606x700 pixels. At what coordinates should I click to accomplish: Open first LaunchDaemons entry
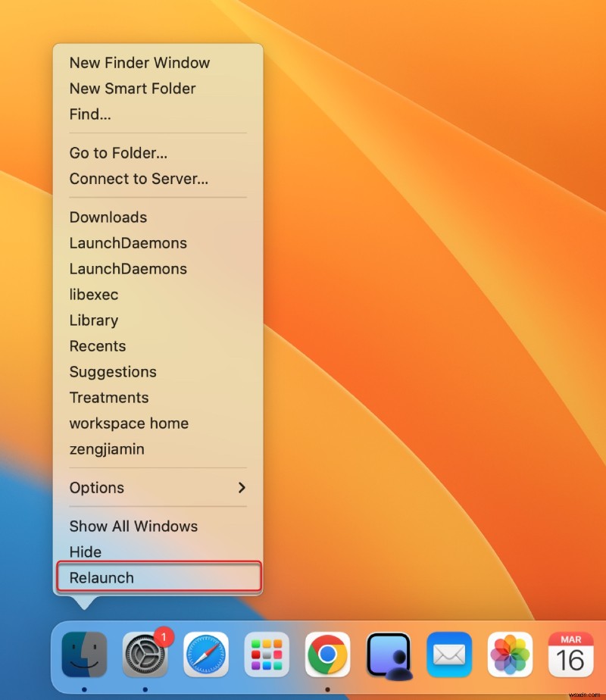pyautogui.click(x=158, y=243)
